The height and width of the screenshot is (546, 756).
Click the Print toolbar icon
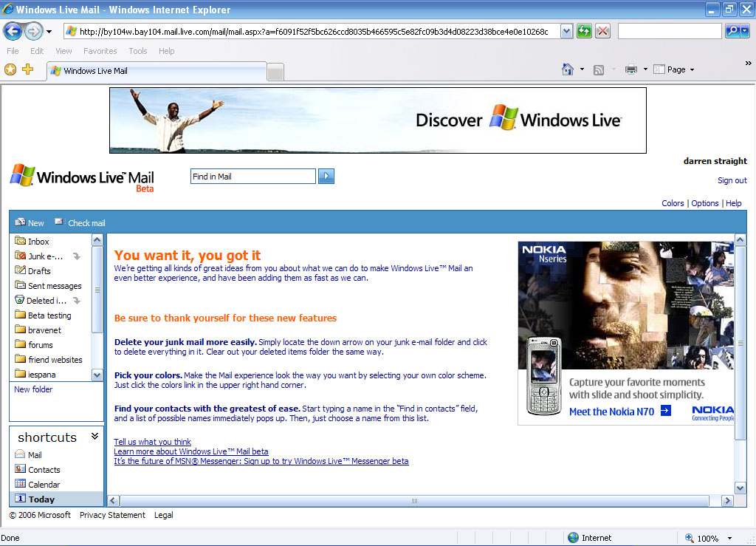pyautogui.click(x=630, y=69)
